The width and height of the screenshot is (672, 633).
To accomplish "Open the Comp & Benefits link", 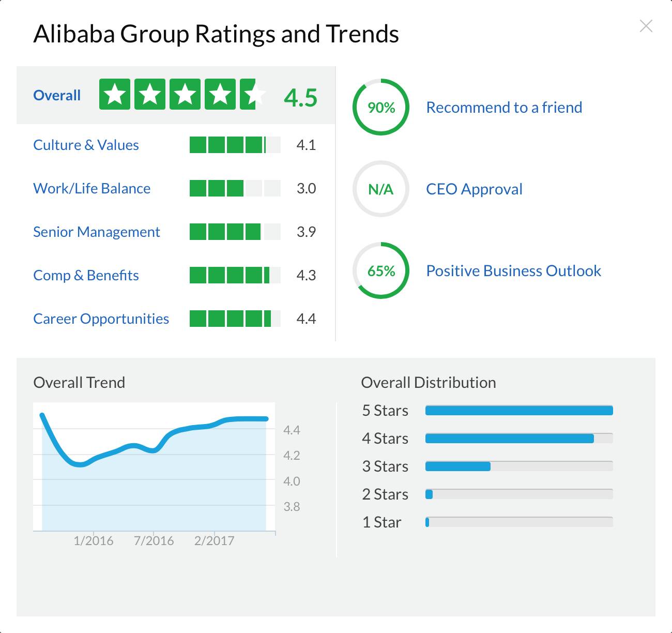I will [86, 275].
